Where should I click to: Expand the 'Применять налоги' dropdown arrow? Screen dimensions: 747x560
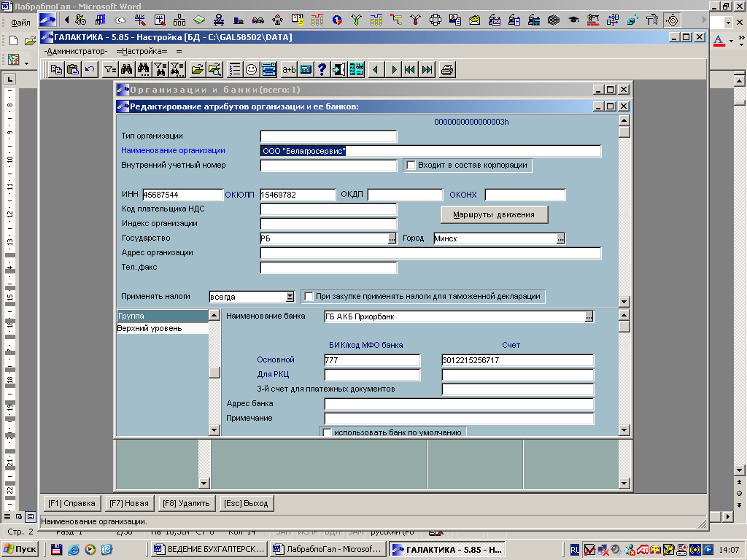(290, 297)
